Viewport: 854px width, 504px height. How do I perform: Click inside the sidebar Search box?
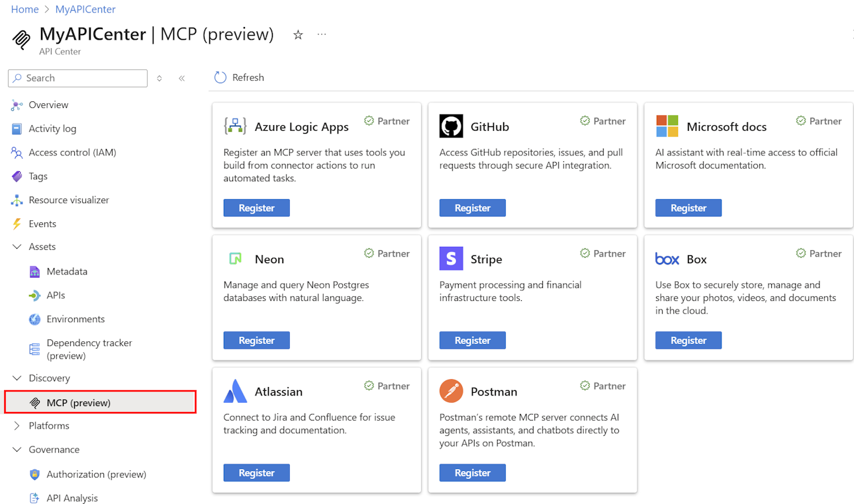click(77, 78)
